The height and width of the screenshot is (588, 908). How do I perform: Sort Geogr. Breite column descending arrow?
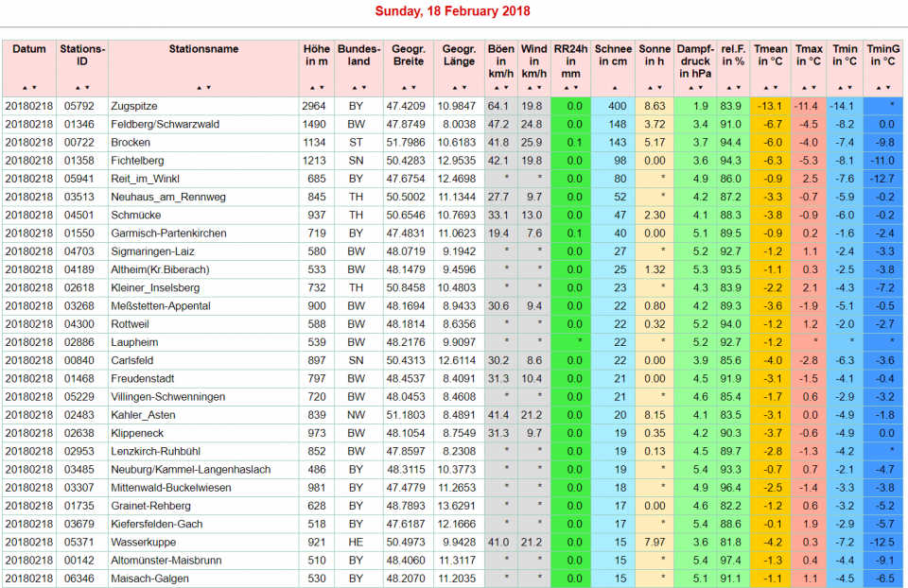click(413, 87)
